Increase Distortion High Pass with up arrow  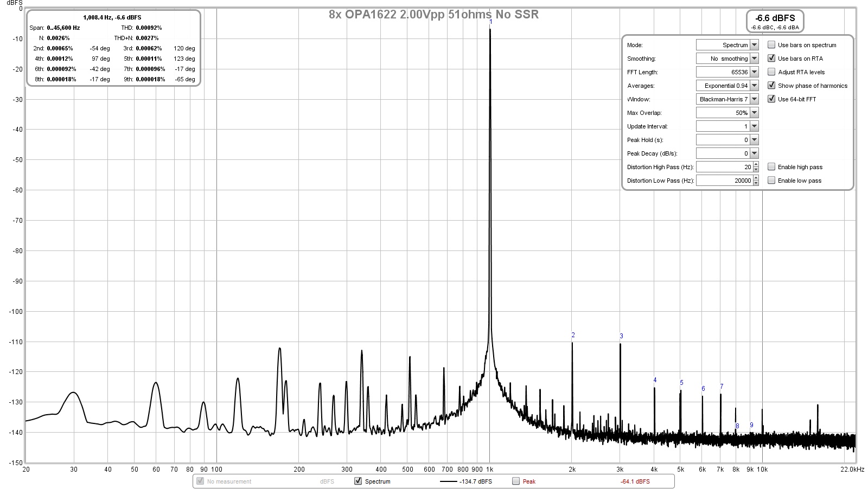756,165
